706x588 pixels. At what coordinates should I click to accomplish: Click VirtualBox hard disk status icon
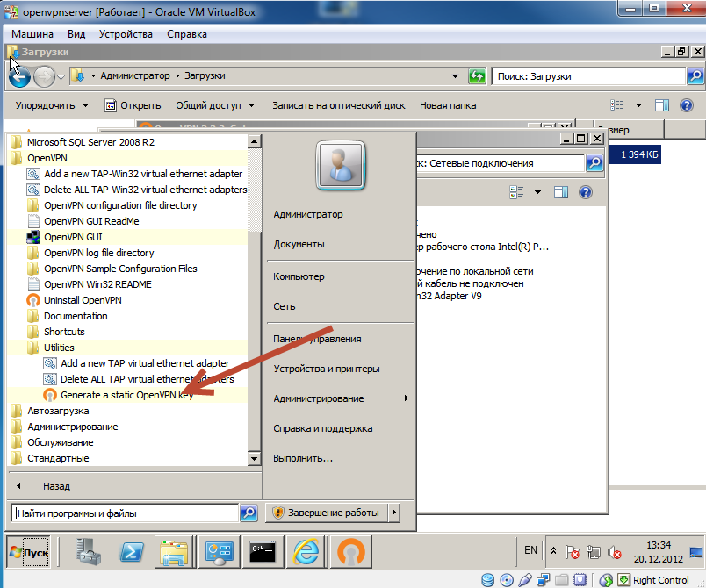click(487, 580)
